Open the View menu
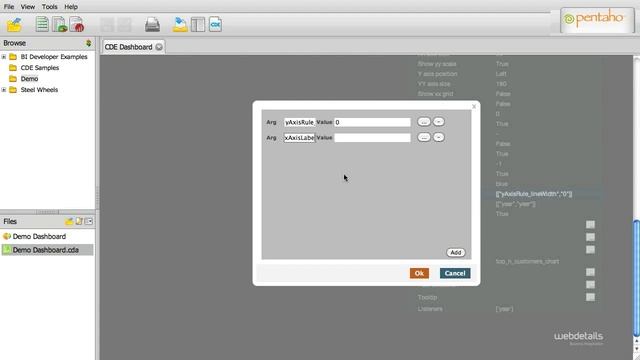The height and width of the screenshot is (360, 640). [x=28, y=7]
